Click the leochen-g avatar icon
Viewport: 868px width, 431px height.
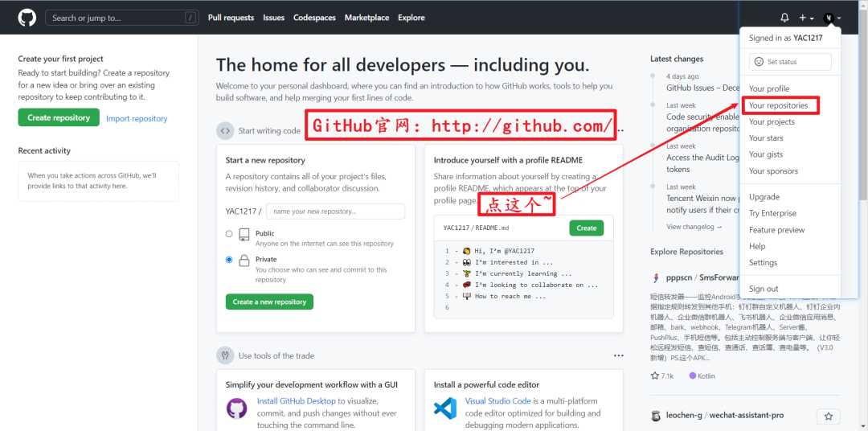coord(656,416)
